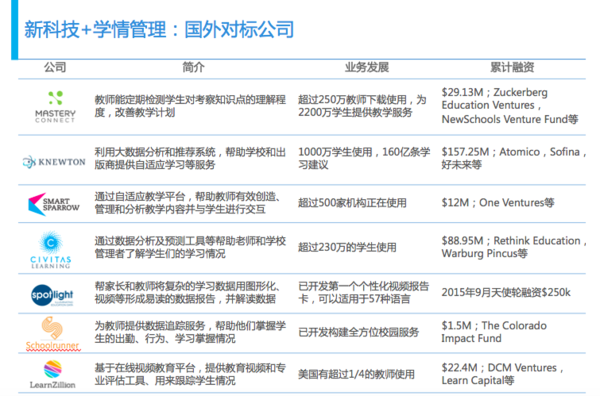Select funding text $1.5M The Colorado Impact Fund
This screenshot has width=600, height=396.
point(494,332)
